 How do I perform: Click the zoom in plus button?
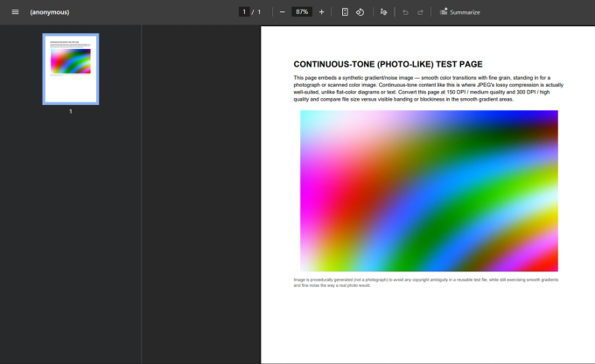pos(321,12)
